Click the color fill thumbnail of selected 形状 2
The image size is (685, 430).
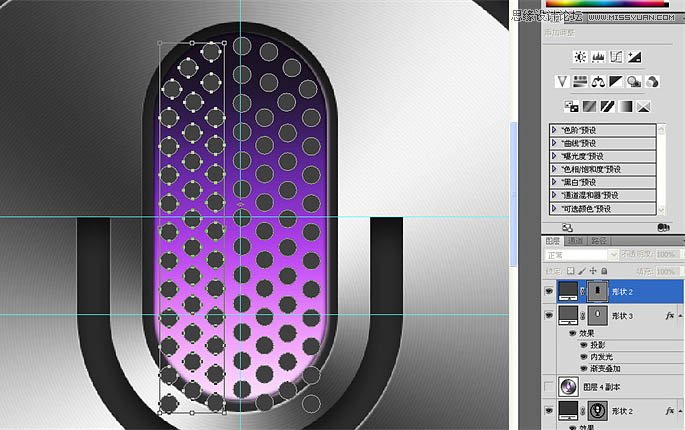point(568,291)
